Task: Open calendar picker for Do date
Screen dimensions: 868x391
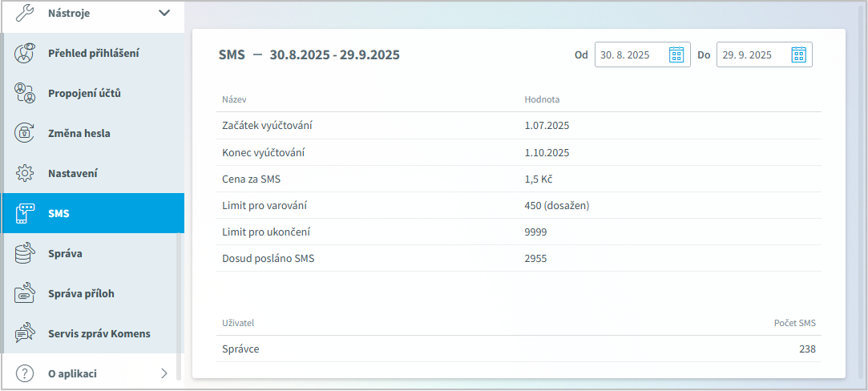Action: tap(798, 54)
